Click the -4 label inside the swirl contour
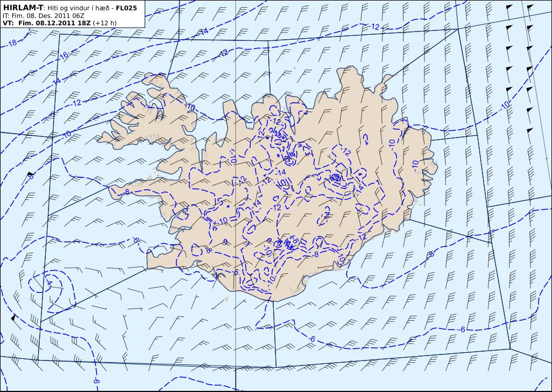The image size is (552, 392). (x=49, y=283)
